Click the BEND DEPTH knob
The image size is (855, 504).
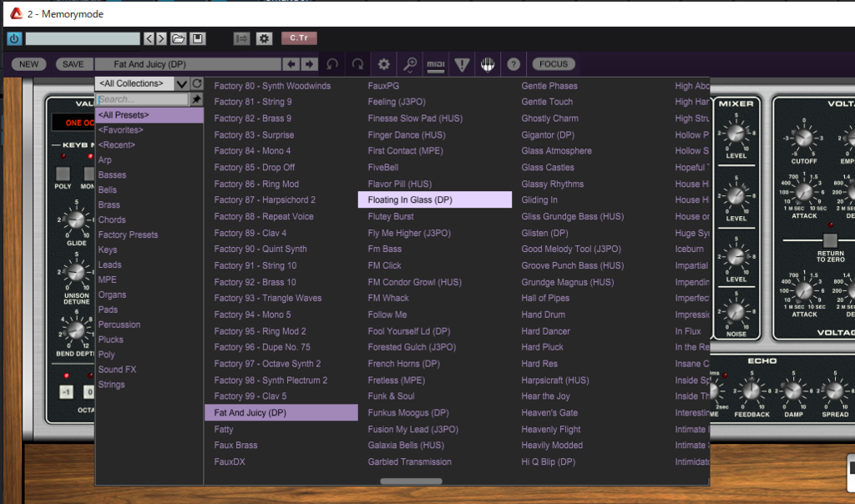pyautogui.click(x=75, y=330)
